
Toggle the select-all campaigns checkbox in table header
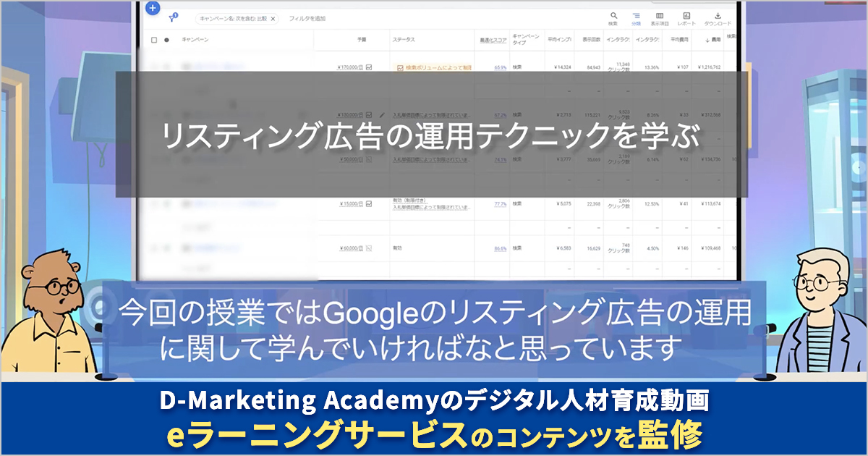pos(155,39)
